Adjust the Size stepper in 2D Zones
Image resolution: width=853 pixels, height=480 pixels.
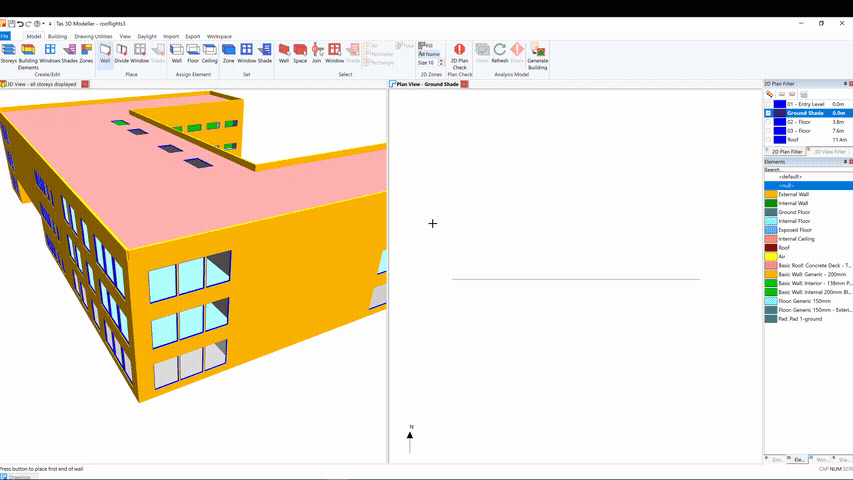441,63
